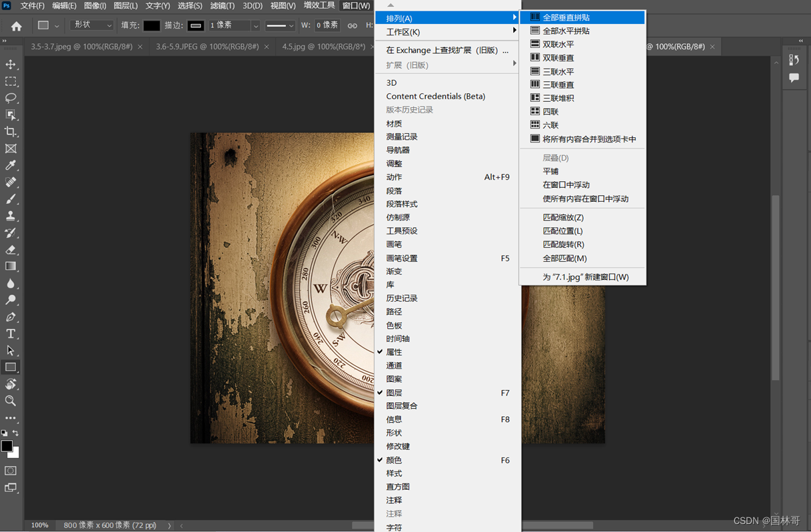
Task: Choose 全部垂直拼贴 arrangement
Action: click(582, 17)
